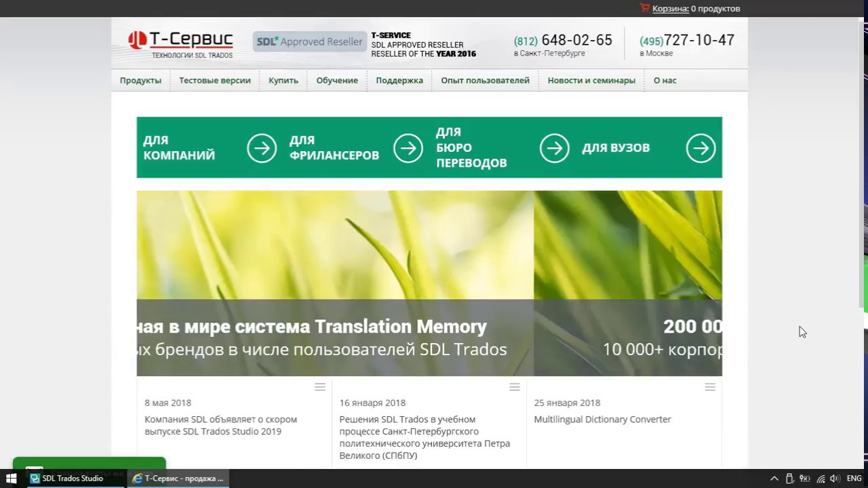Image resolution: width=868 pixels, height=488 pixels.
Task: Show hidden system tray icons
Action: point(774,479)
